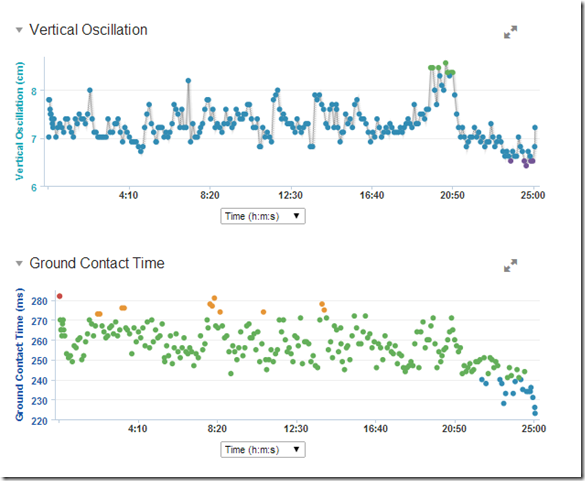The height and width of the screenshot is (481, 585).
Task: Click the Vertical Oscillation heading text
Action: tap(88, 30)
